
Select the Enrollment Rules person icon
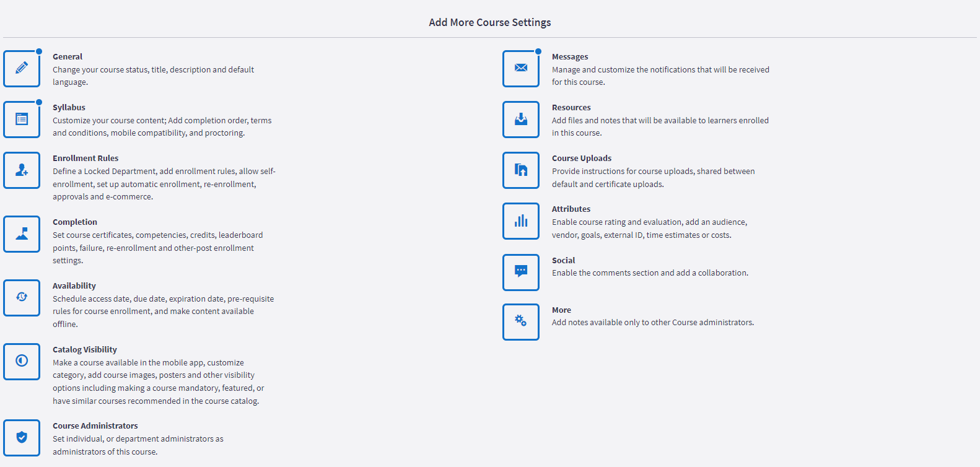pyautogui.click(x=22, y=170)
